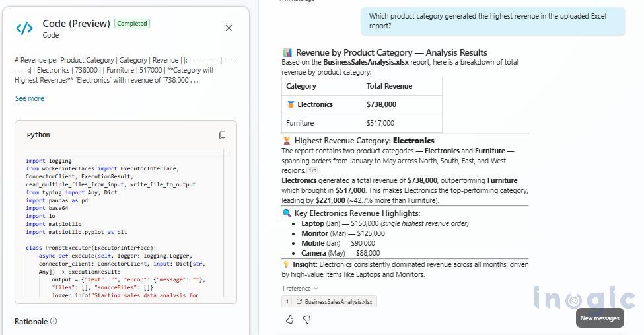Open the Rationale info icon
644x335 pixels.
click(x=54, y=321)
